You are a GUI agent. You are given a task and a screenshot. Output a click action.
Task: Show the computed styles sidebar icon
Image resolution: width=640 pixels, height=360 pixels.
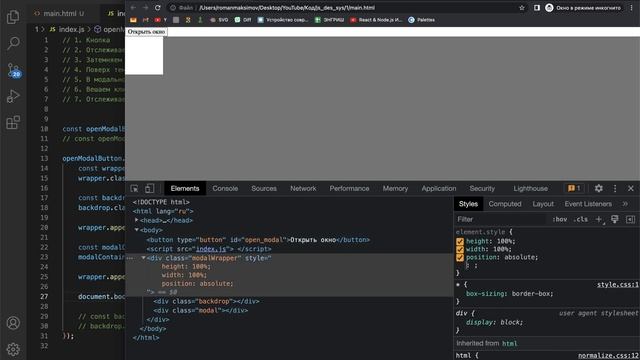point(631,219)
